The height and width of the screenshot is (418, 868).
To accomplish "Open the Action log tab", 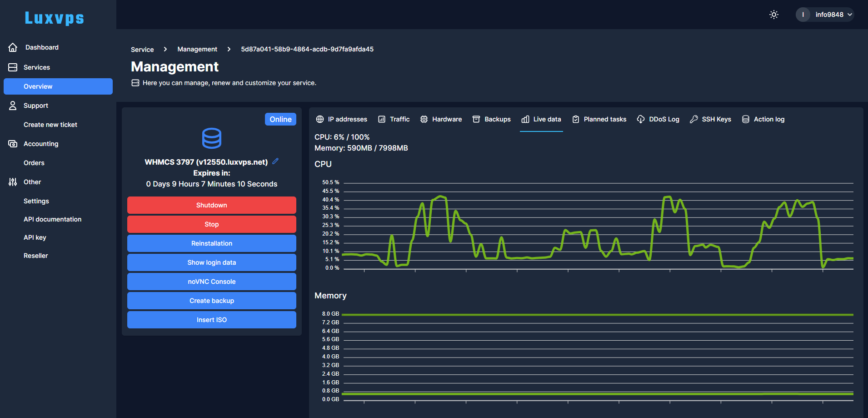I will (763, 119).
